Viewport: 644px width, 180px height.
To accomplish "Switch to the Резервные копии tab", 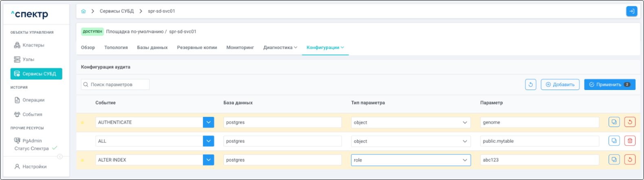I will pos(197,48).
